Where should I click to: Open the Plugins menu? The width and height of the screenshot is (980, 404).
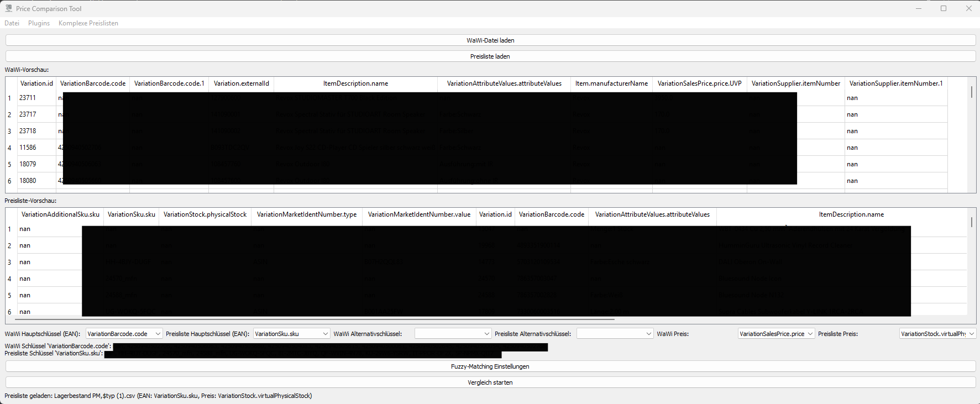click(39, 23)
